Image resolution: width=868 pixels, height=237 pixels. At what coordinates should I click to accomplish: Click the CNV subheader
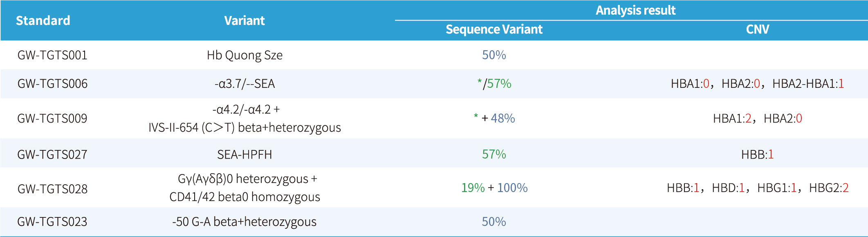(x=757, y=29)
